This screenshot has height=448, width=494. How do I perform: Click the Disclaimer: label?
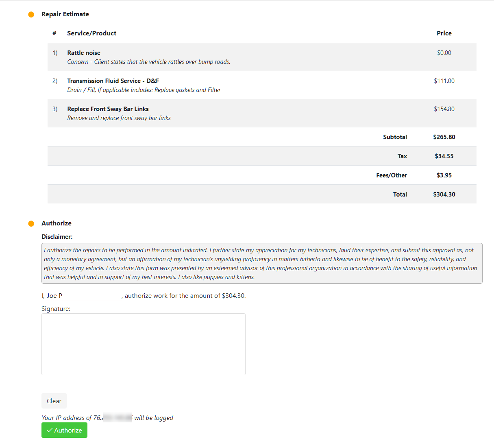click(57, 237)
